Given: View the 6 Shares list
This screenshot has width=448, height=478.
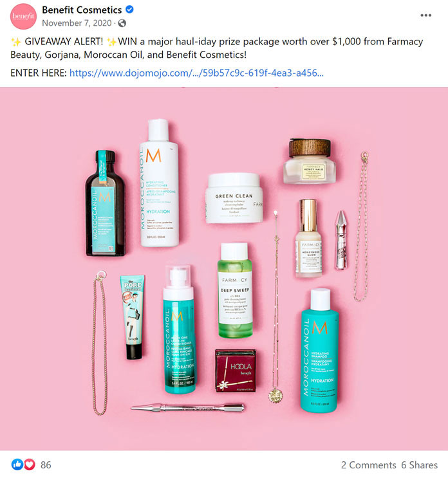Looking at the screenshot, I should tap(419, 465).
